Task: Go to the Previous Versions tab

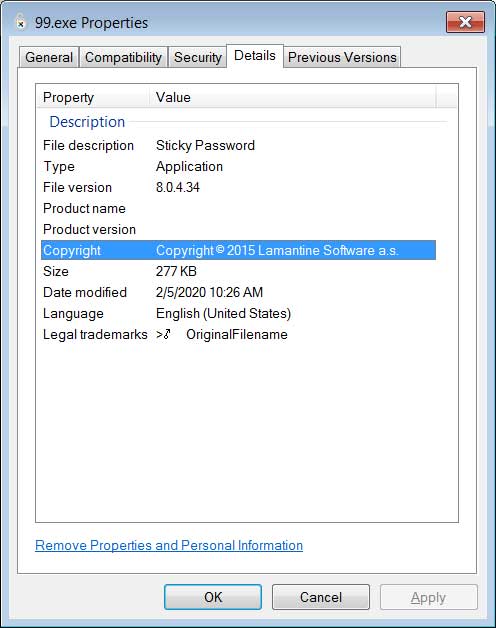Action: [x=342, y=57]
